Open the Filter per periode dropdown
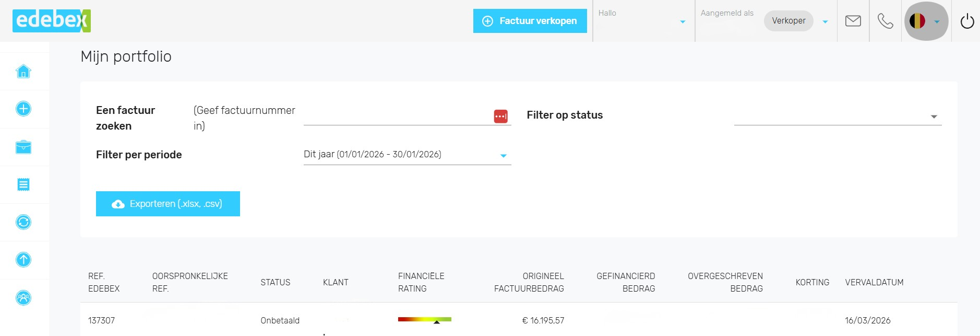The height and width of the screenshot is (336, 980). pyautogui.click(x=407, y=155)
